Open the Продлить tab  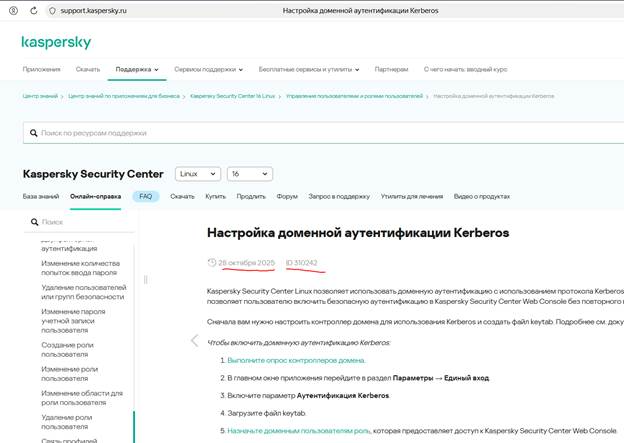pos(251,196)
